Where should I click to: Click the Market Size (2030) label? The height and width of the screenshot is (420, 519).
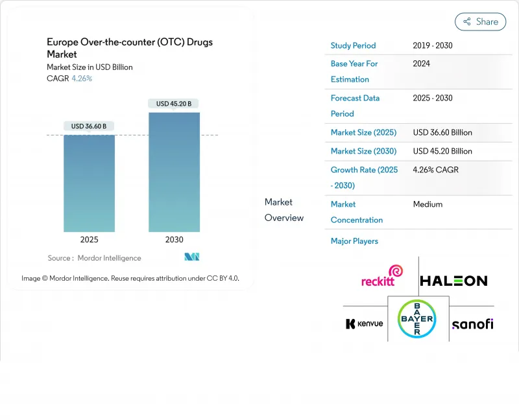pyautogui.click(x=363, y=151)
